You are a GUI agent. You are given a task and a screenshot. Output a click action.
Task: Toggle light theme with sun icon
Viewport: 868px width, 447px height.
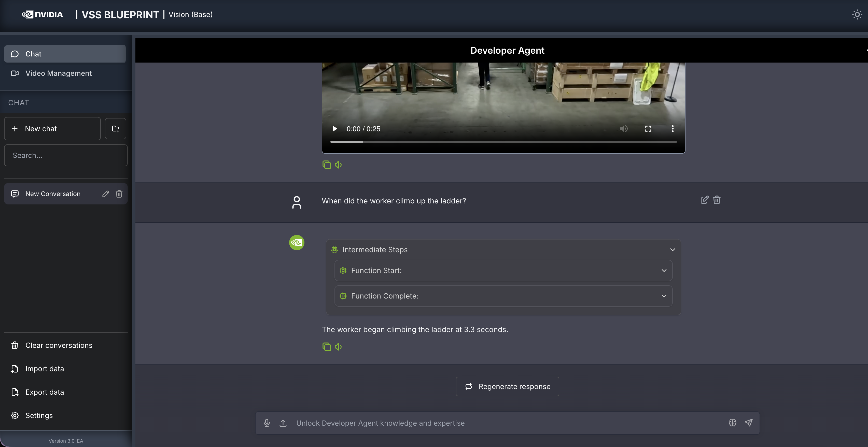[x=857, y=14]
